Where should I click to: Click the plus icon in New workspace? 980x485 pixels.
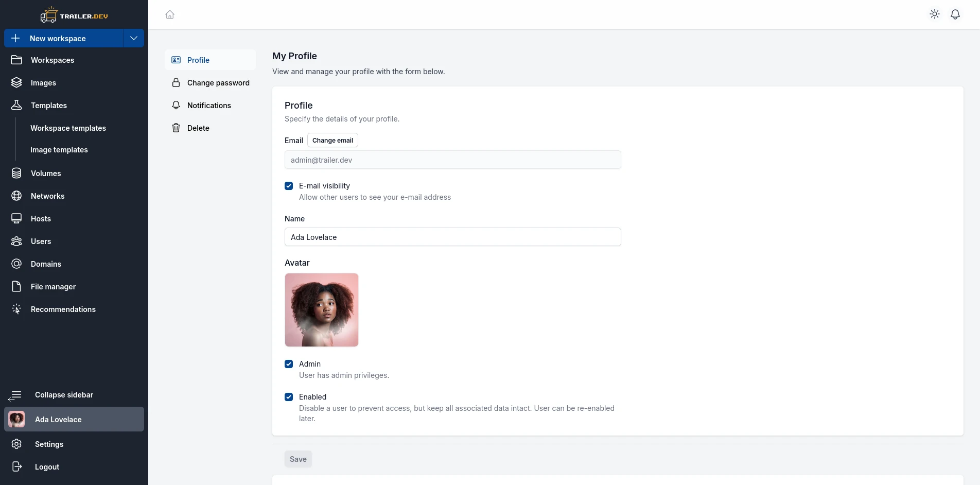click(15, 38)
